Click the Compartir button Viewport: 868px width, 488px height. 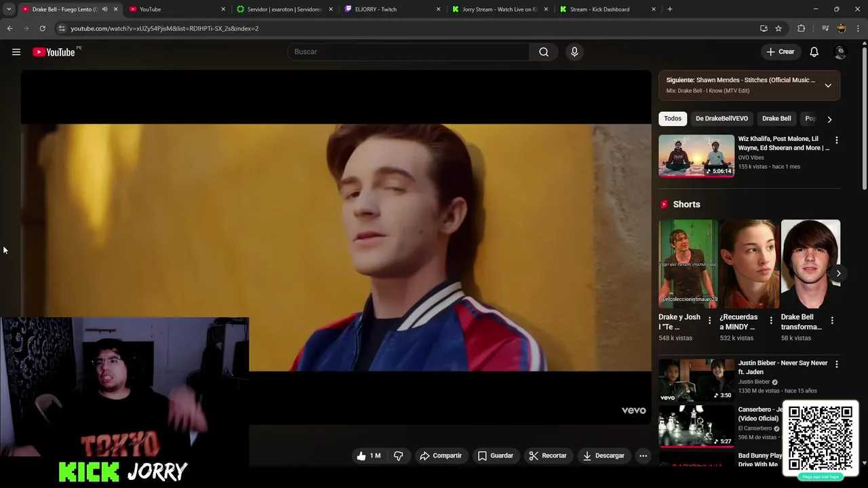click(x=441, y=455)
